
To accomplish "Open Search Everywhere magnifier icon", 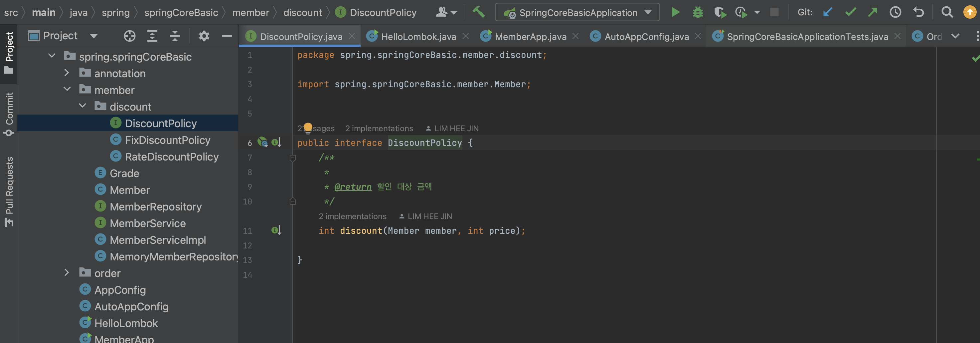I will pyautogui.click(x=947, y=13).
